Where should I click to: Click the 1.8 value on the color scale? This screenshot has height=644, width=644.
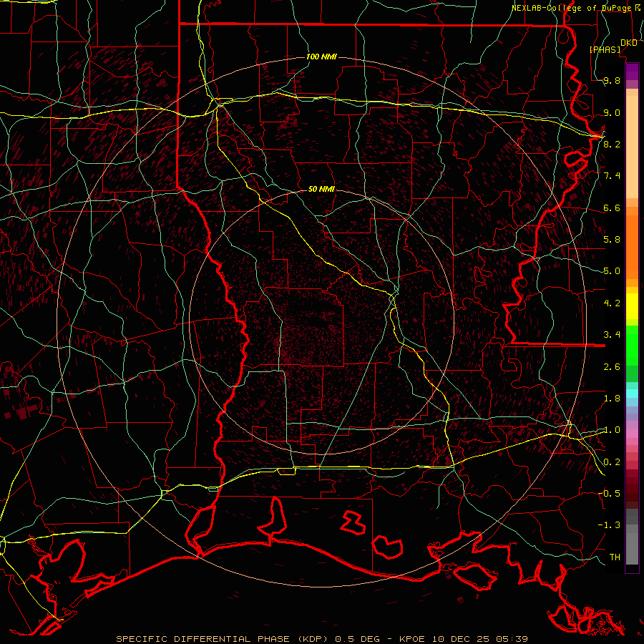pos(612,399)
